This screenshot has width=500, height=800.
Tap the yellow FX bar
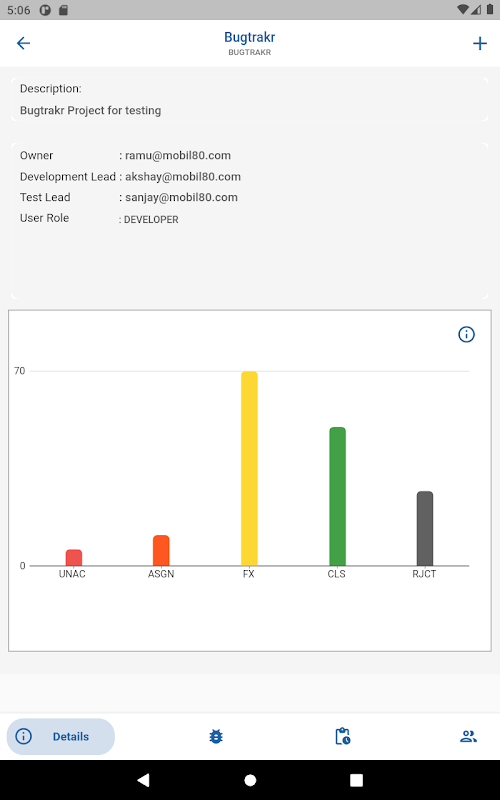(249, 468)
